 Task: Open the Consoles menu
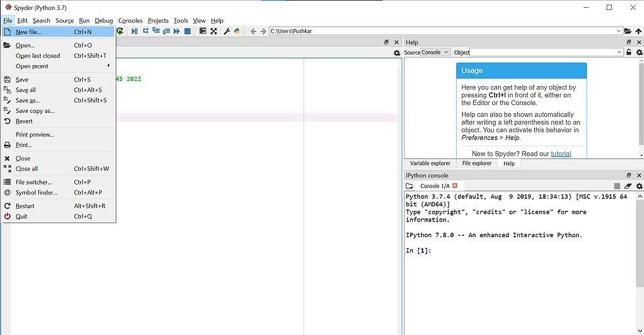130,20
